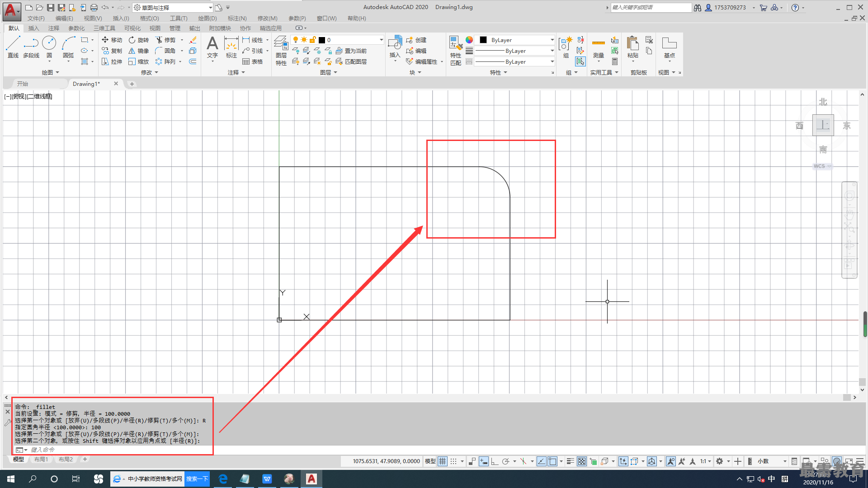Toggle polar tracking in status bar

505,461
